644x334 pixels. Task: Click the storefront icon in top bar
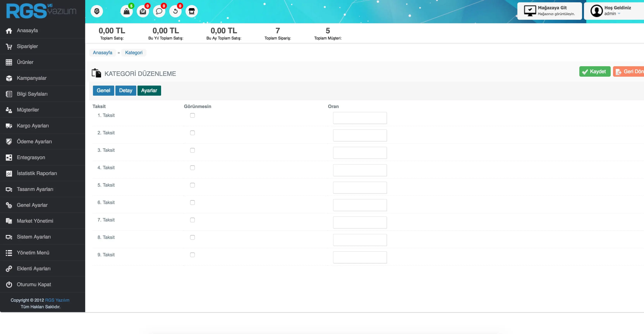(191, 11)
